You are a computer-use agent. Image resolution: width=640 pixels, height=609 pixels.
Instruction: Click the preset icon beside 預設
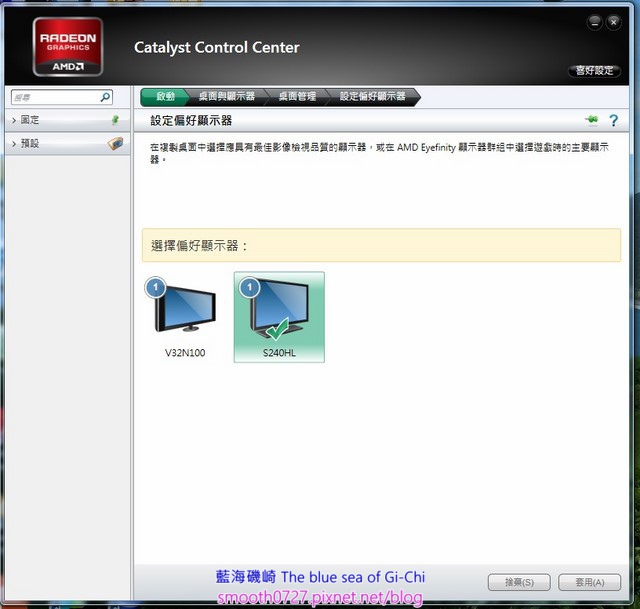116,143
